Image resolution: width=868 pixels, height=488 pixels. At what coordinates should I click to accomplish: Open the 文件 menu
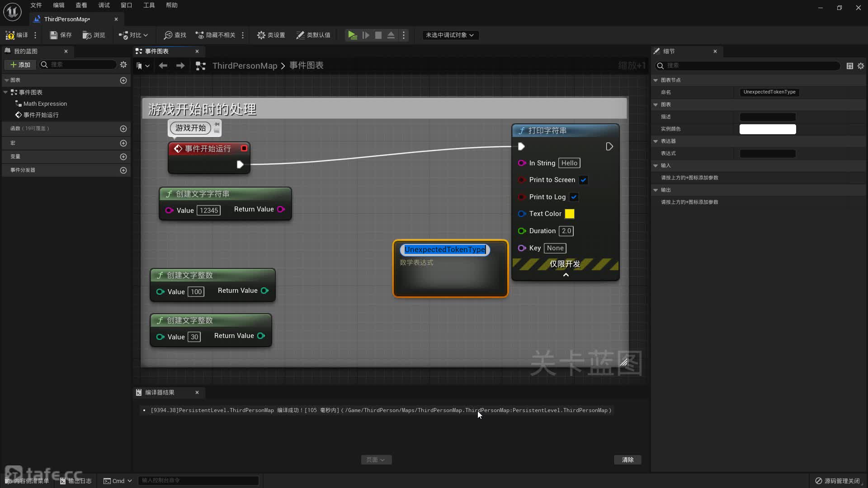(x=36, y=5)
